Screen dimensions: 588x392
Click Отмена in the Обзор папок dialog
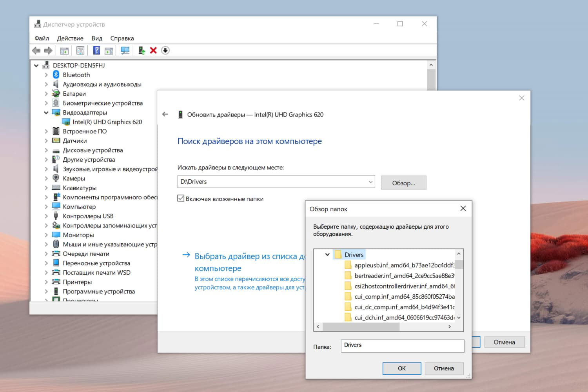(444, 368)
